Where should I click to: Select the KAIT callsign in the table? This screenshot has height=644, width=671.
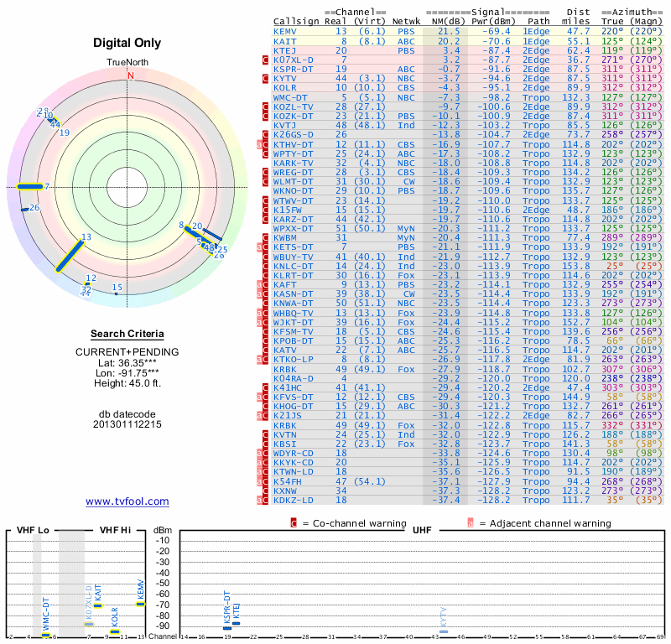[x=285, y=40]
